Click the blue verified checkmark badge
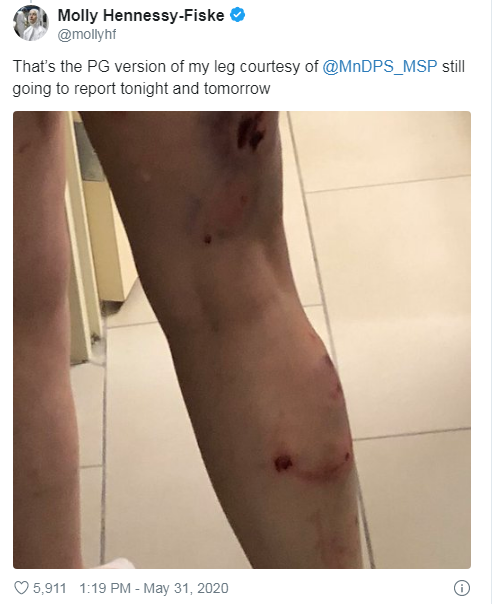This screenshot has width=494, height=604. (237, 15)
